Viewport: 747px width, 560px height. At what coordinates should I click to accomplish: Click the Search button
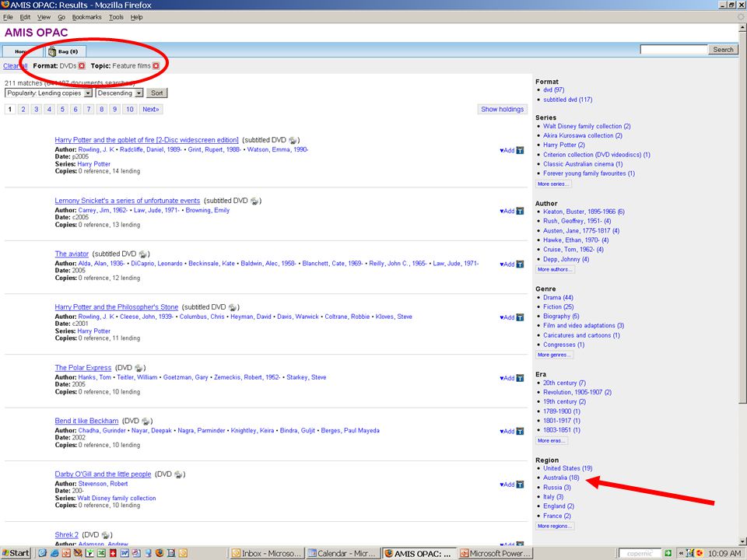click(x=723, y=50)
